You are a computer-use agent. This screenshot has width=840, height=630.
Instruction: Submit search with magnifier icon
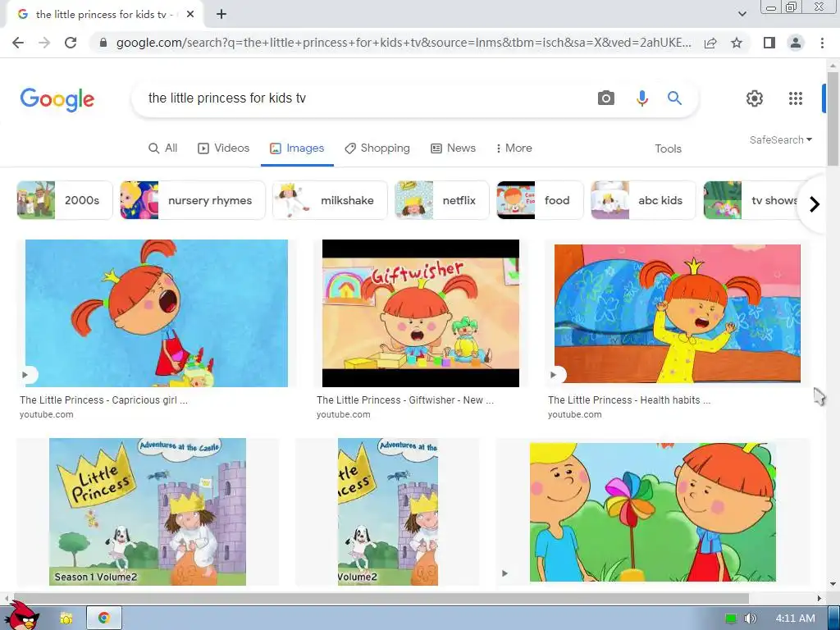point(674,98)
